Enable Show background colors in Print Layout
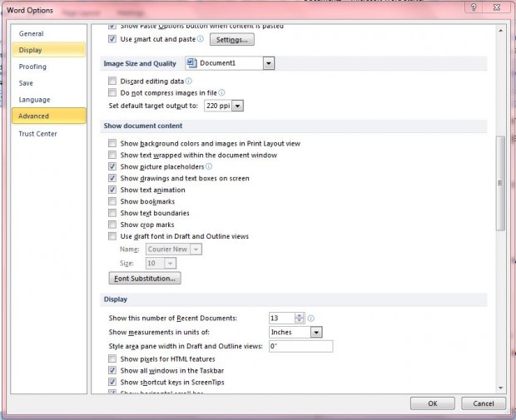 (112, 143)
